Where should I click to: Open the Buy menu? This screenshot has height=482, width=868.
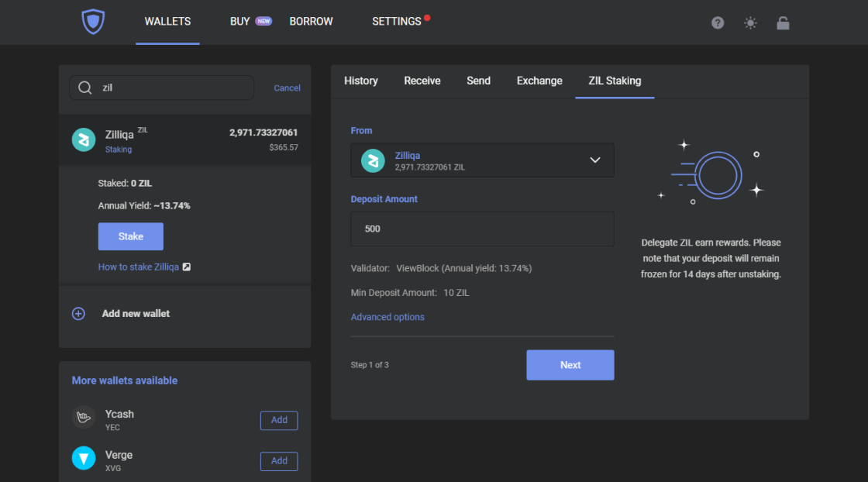[239, 22]
